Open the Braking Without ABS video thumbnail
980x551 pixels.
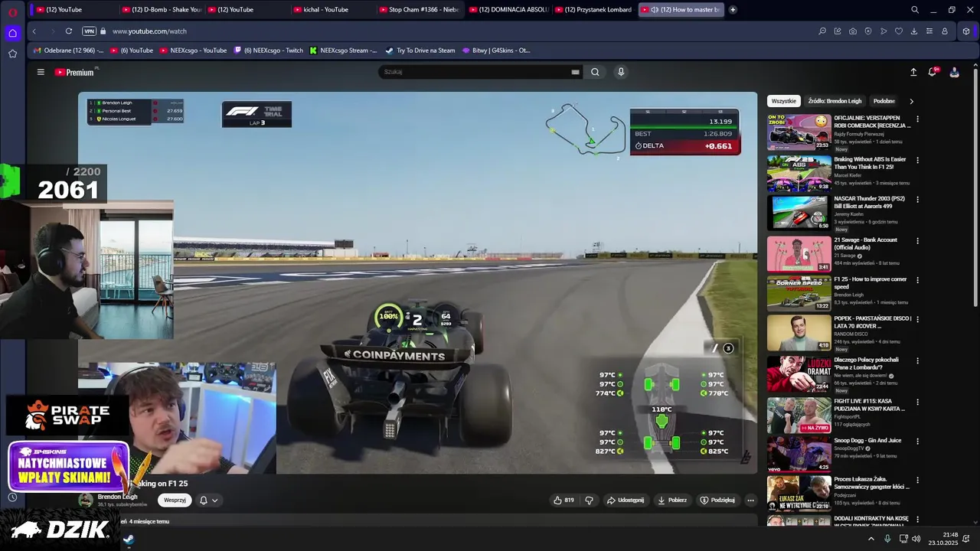click(x=799, y=174)
